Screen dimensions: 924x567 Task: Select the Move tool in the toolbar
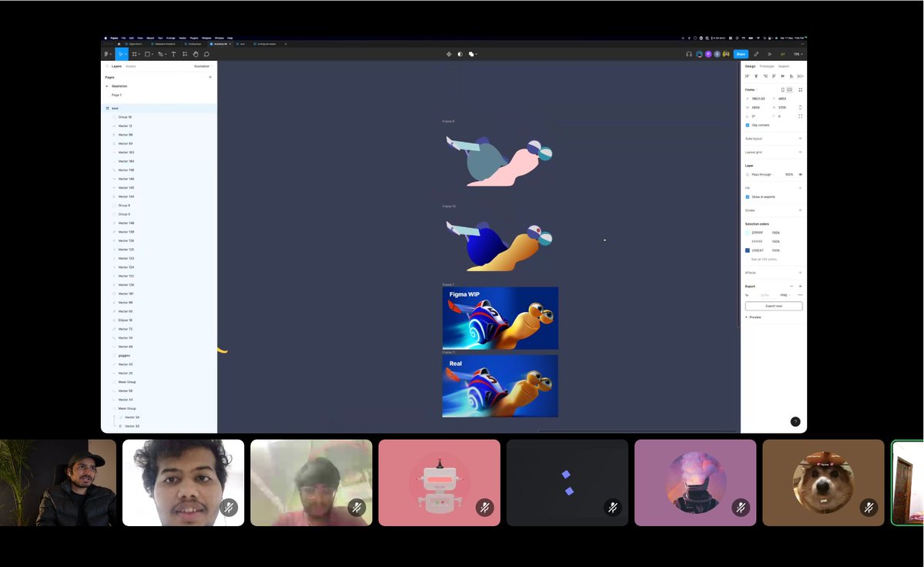tap(121, 54)
